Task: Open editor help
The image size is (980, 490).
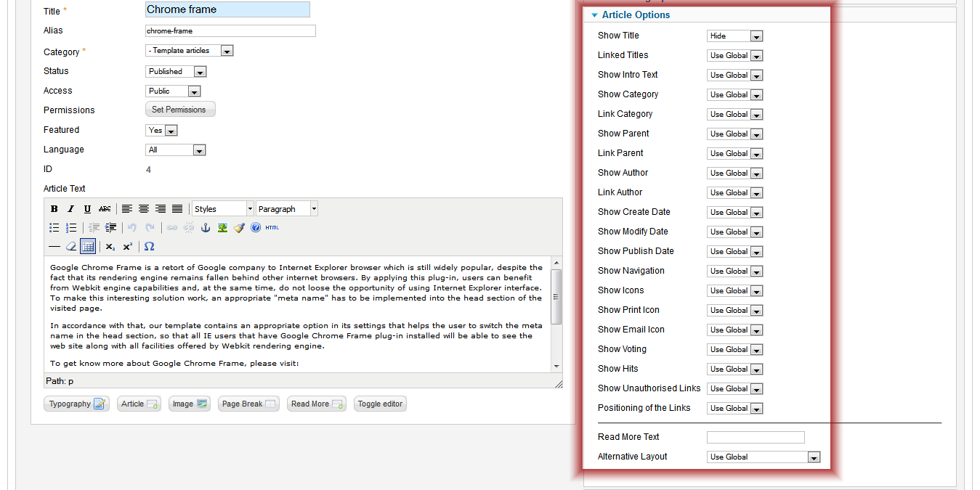Action: coord(256,228)
